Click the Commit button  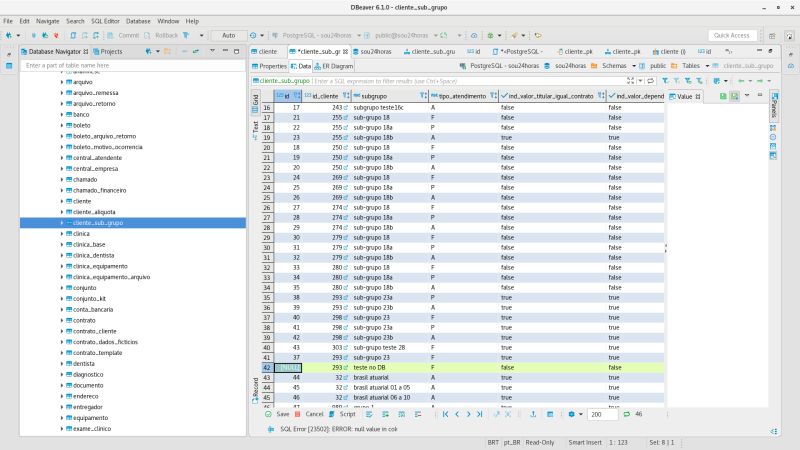click(x=123, y=35)
